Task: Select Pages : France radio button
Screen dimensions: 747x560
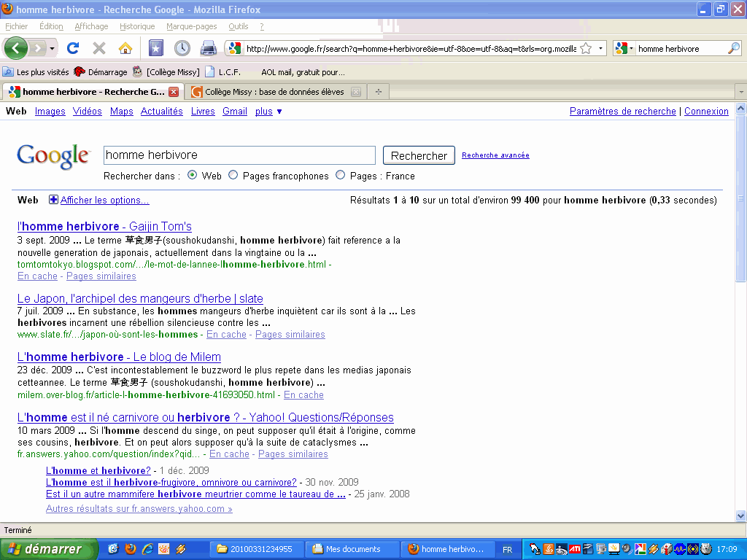Action: (340, 175)
